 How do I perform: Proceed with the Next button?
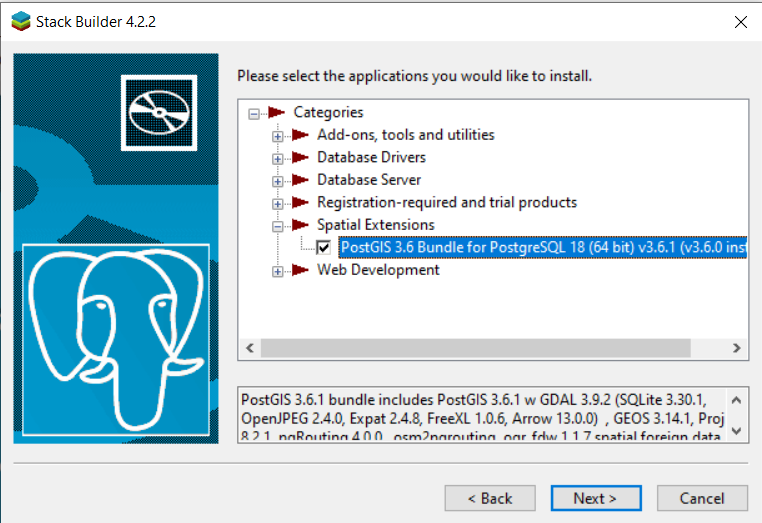pos(596,498)
